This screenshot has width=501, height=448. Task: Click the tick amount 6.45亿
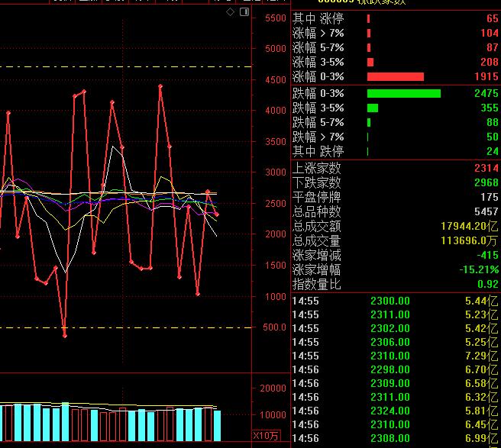click(481, 424)
